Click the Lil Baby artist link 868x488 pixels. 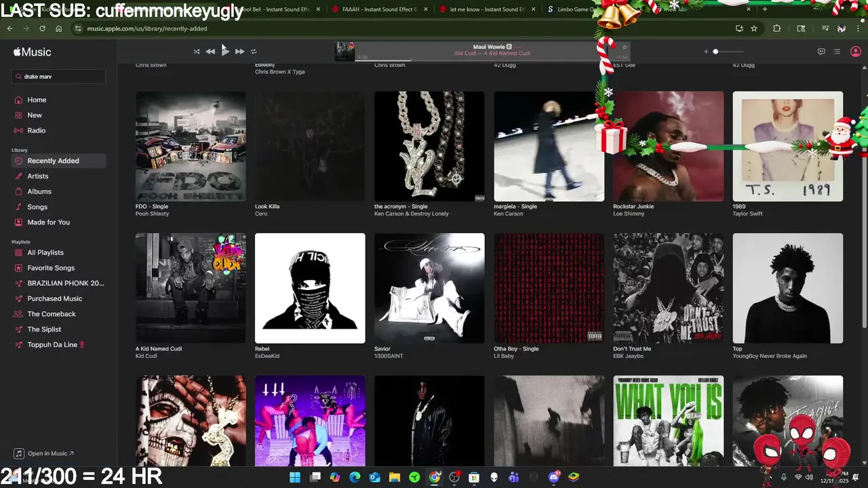click(503, 356)
